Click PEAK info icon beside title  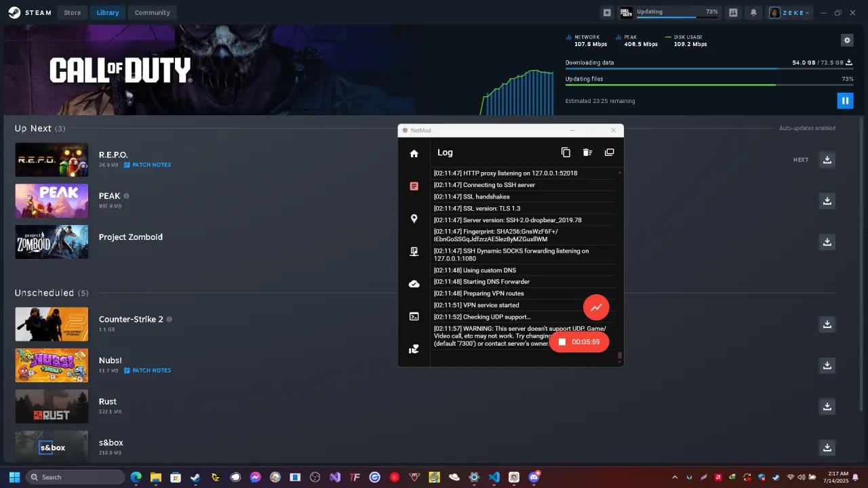tap(126, 196)
